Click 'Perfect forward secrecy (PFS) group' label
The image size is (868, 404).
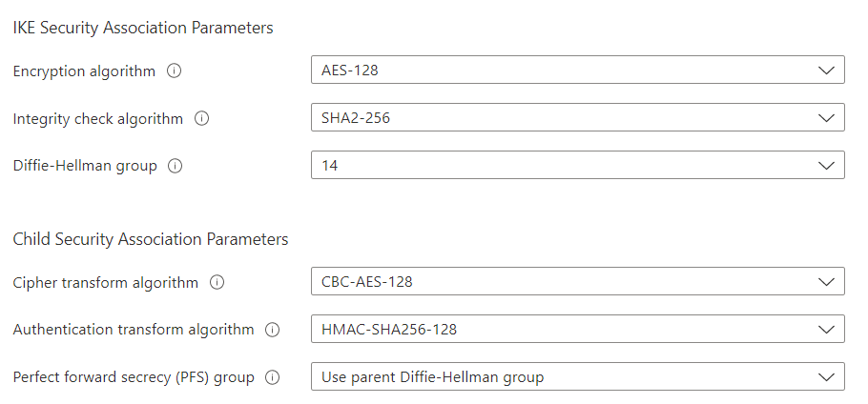click(x=134, y=377)
